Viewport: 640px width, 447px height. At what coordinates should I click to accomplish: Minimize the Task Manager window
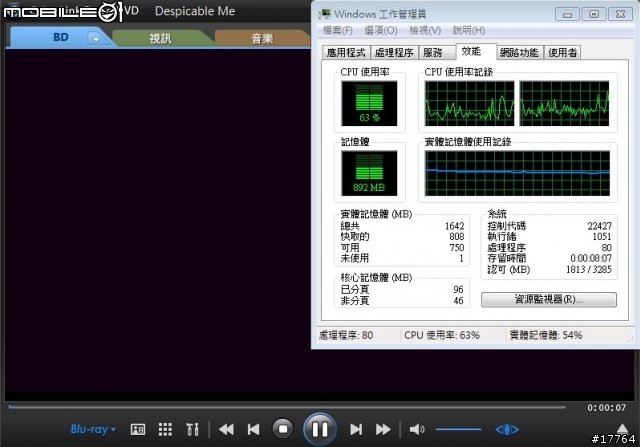[567, 14]
